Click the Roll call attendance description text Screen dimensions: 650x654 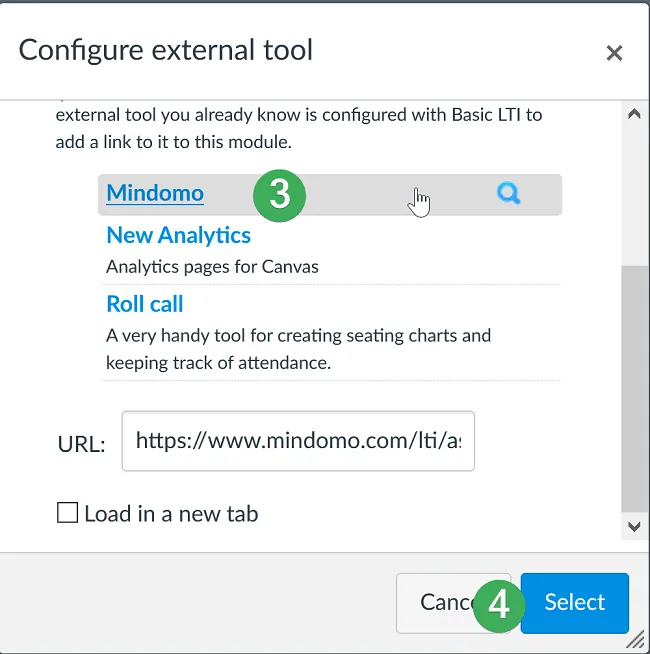(298, 348)
